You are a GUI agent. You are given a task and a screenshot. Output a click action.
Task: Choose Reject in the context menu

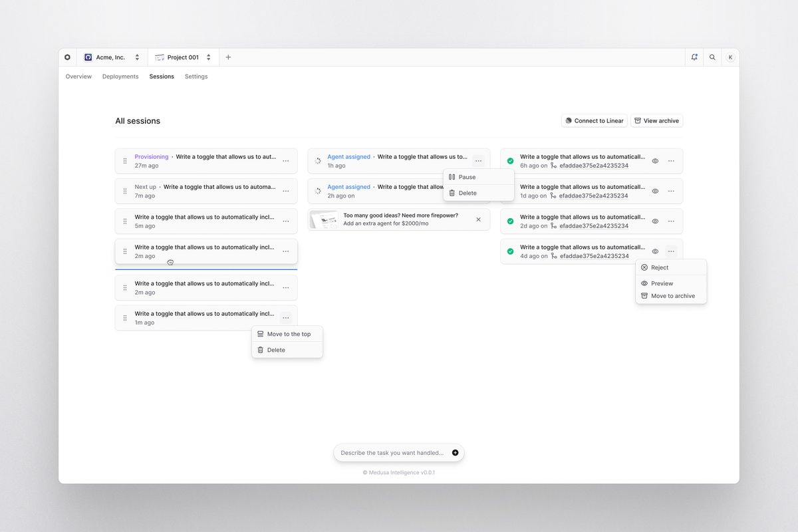click(x=671, y=267)
